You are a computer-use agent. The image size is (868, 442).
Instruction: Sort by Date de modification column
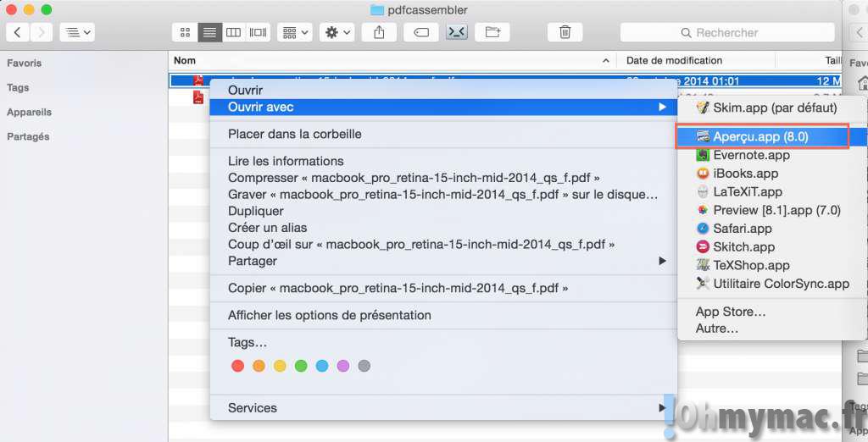(674, 60)
